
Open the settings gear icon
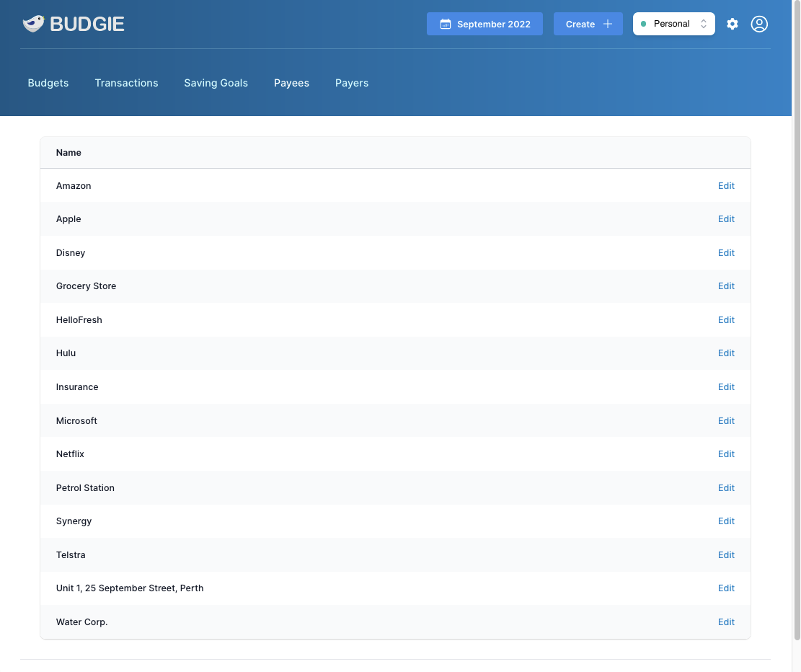732,24
